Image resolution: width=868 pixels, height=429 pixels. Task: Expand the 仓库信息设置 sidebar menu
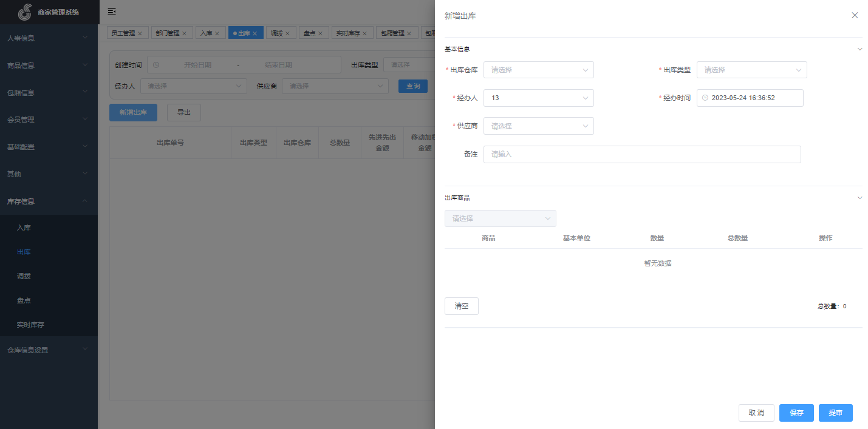click(x=49, y=350)
